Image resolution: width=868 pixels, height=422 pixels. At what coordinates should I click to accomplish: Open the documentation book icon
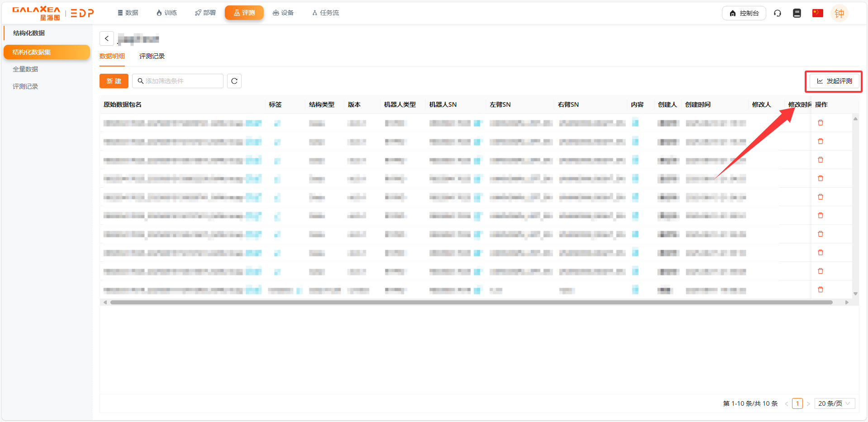coord(797,13)
